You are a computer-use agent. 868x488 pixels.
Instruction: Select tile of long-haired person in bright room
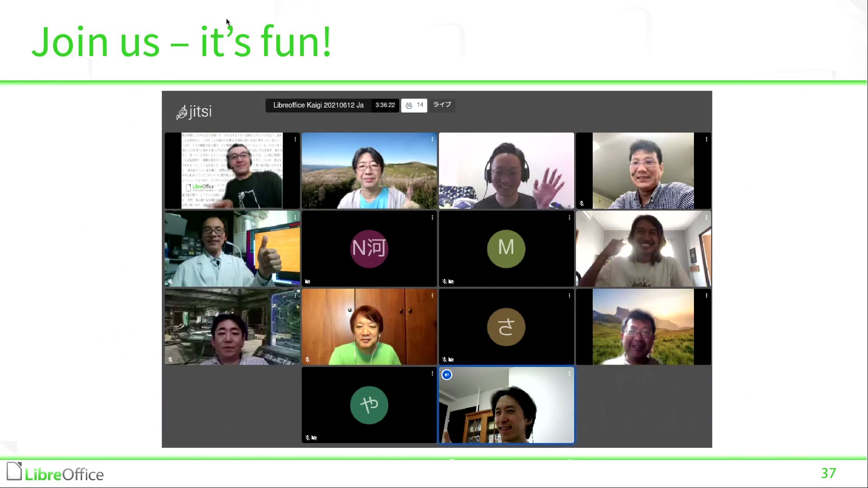point(643,249)
